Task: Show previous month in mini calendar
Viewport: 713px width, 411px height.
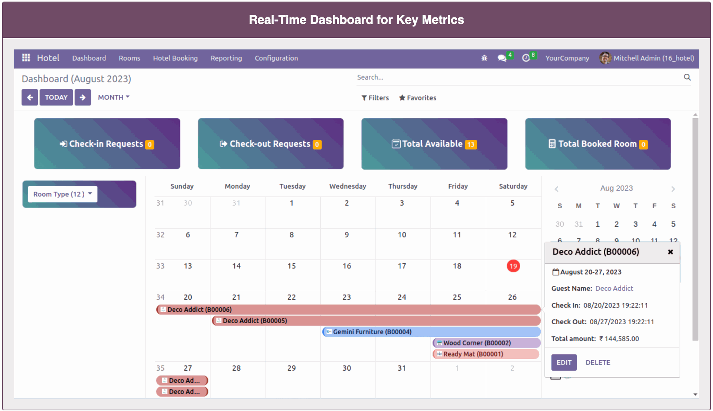Action: [x=557, y=189]
